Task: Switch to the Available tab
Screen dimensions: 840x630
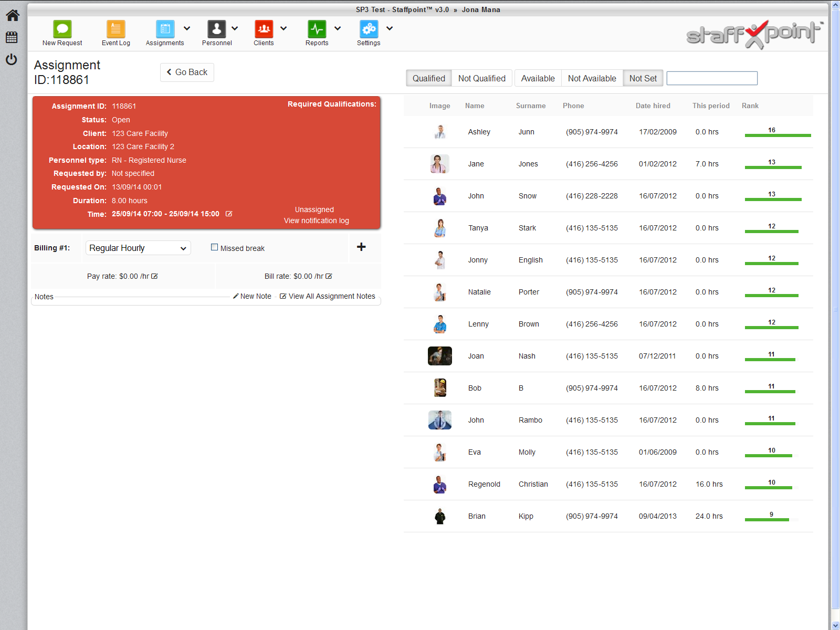Action: (538, 78)
